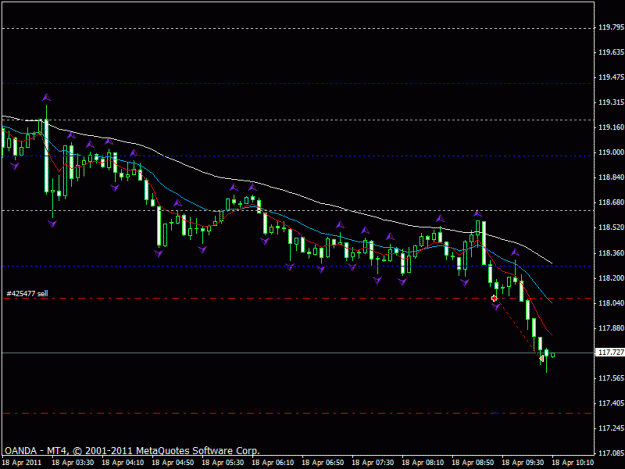Click the red sell entry arrow marker
This screenshot has height=469, width=625.
click(494, 298)
